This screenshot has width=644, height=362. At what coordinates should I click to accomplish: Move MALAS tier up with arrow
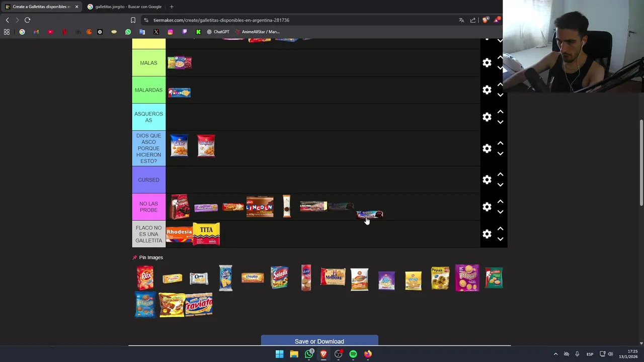[500, 58]
